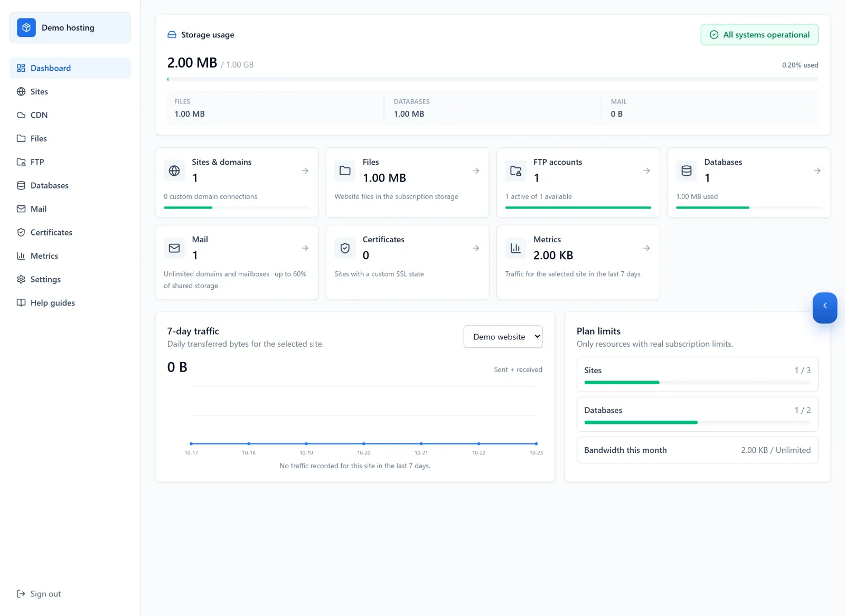Click the envelope icon on Mail card
The width and height of the screenshot is (845, 616).
coord(174,248)
